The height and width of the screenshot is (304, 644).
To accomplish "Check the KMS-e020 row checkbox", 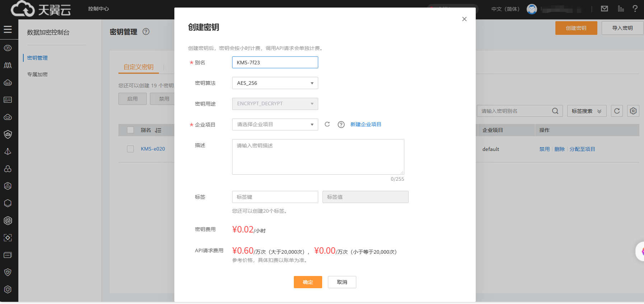I will click(131, 149).
